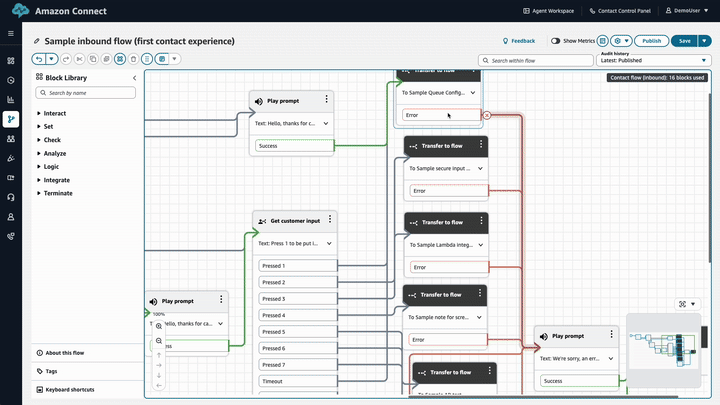Click zoom in magnifier on canvas
Image resolution: width=720 pixels, height=405 pixels.
(159, 327)
